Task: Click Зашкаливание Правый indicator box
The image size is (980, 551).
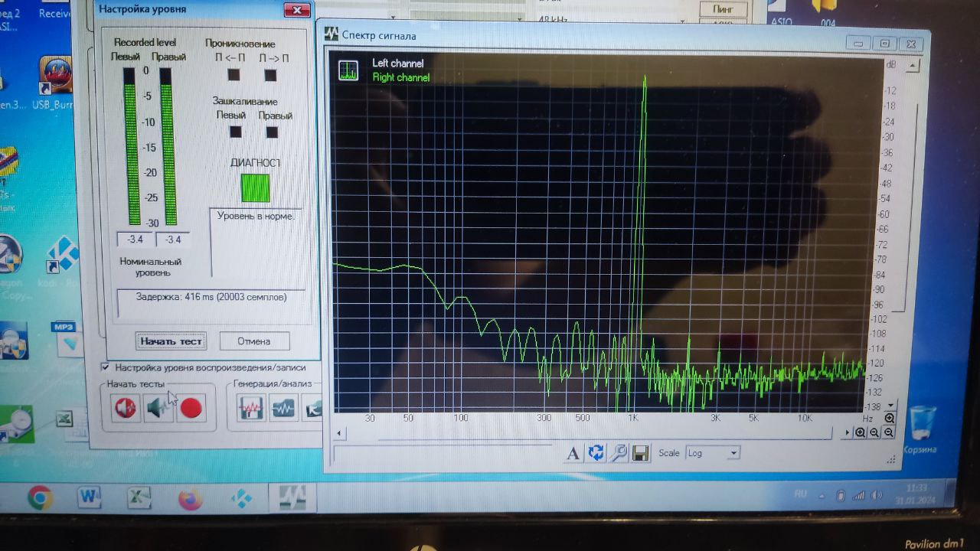Action: [x=272, y=132]
